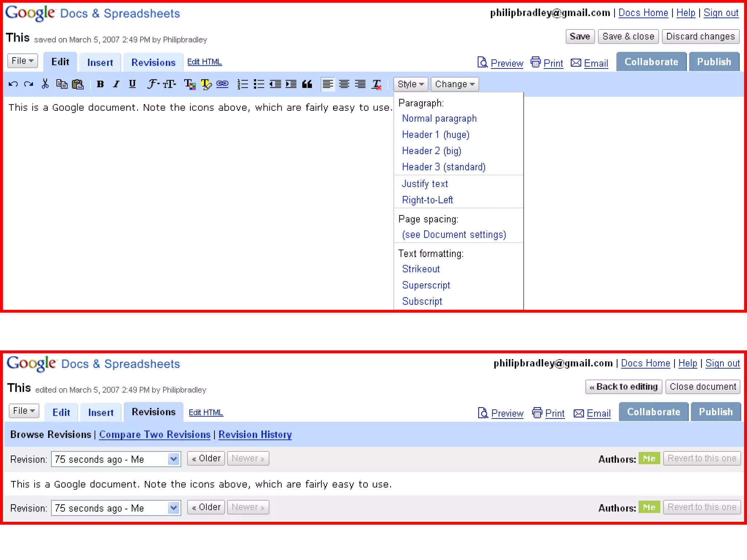Open the Change dropdown button

454,84
